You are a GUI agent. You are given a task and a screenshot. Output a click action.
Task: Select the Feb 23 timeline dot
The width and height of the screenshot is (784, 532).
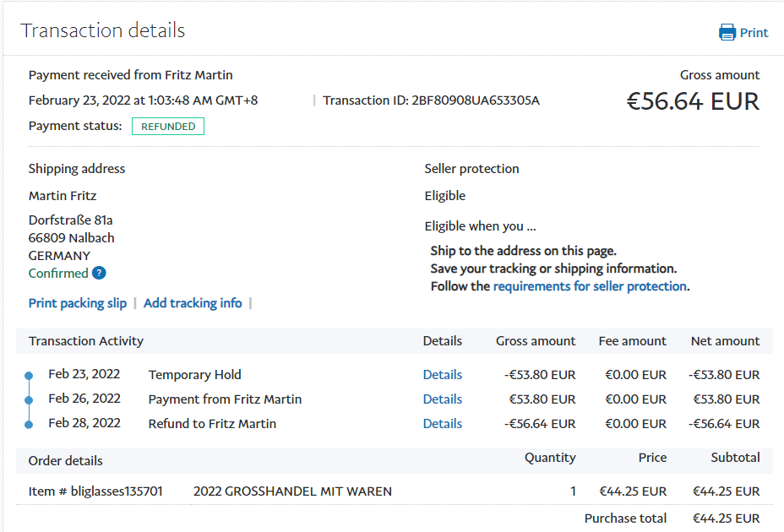29,375
